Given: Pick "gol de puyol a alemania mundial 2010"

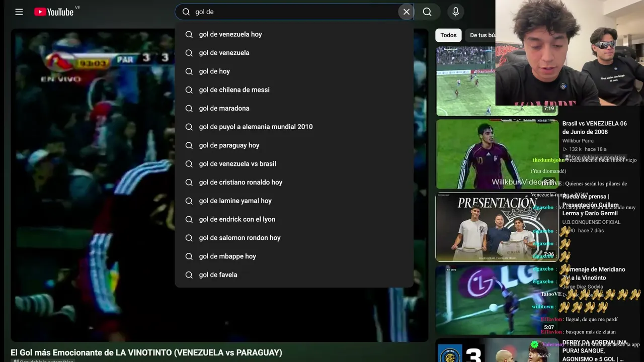Looking at the screenshot, I should click(294, 127).
